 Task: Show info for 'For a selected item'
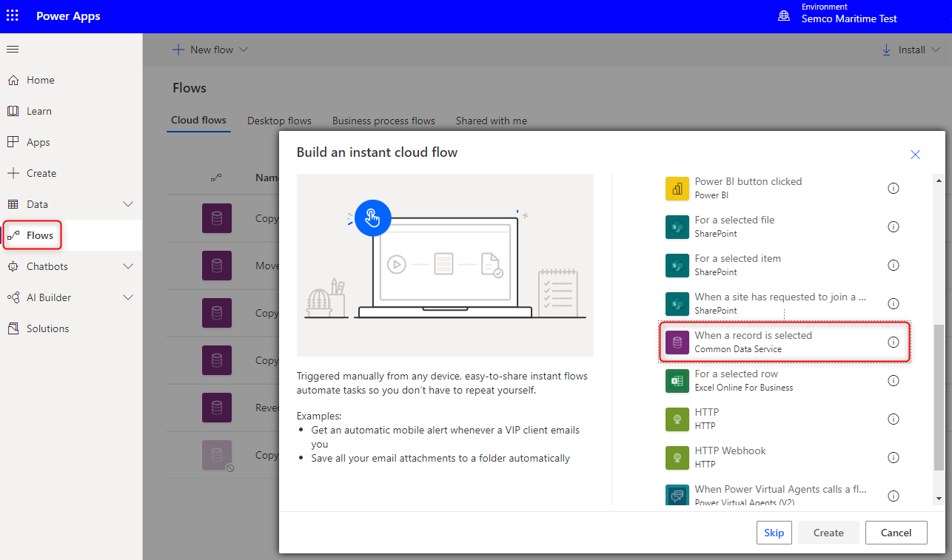[x=894, y=266]
